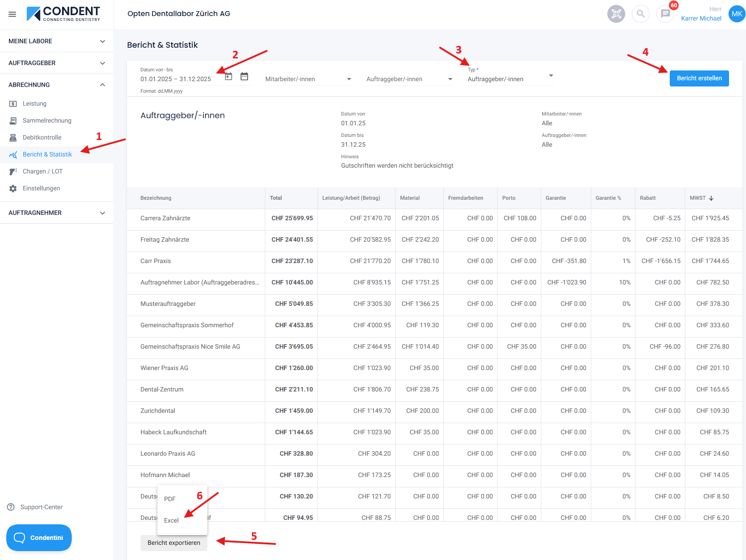Screen dimensions: 746x560
Task: Open the start date calendar picker
Action: click(228, 76)
